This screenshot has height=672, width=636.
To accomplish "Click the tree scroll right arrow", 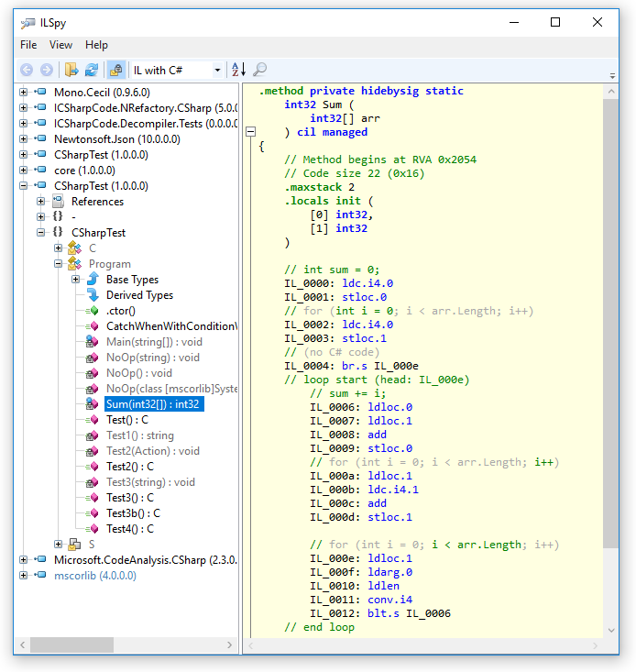I will click(229, 645).
